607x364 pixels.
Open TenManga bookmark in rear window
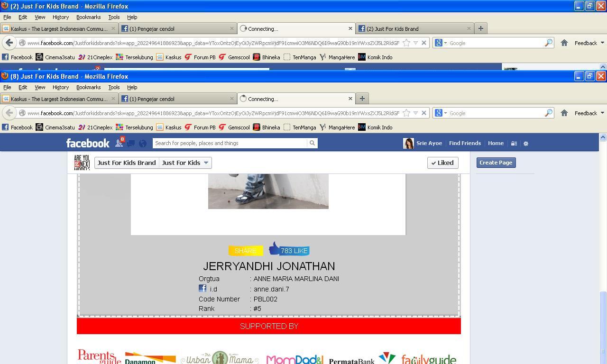pyautogui.click(x=300, y=57)
